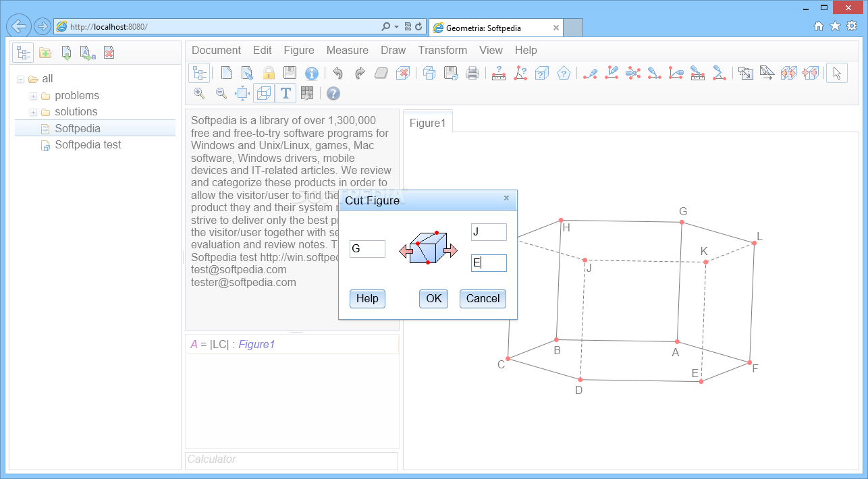
Task: Click the zoom out magnifier icon
Action: pyautogui.click(x=221, y=93)
